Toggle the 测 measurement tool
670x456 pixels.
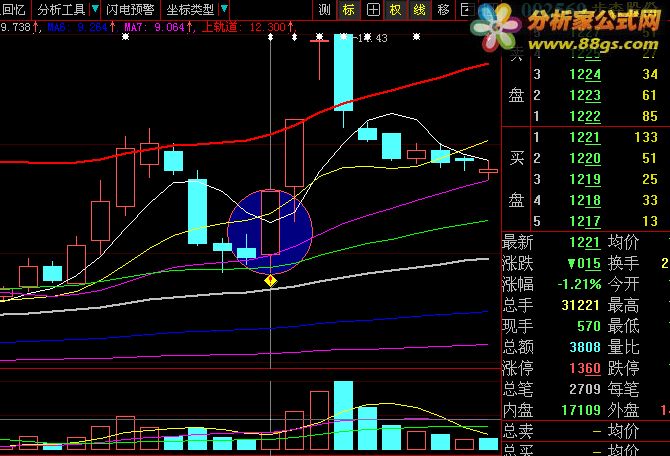pyautogui.click(x=324, y=9)
